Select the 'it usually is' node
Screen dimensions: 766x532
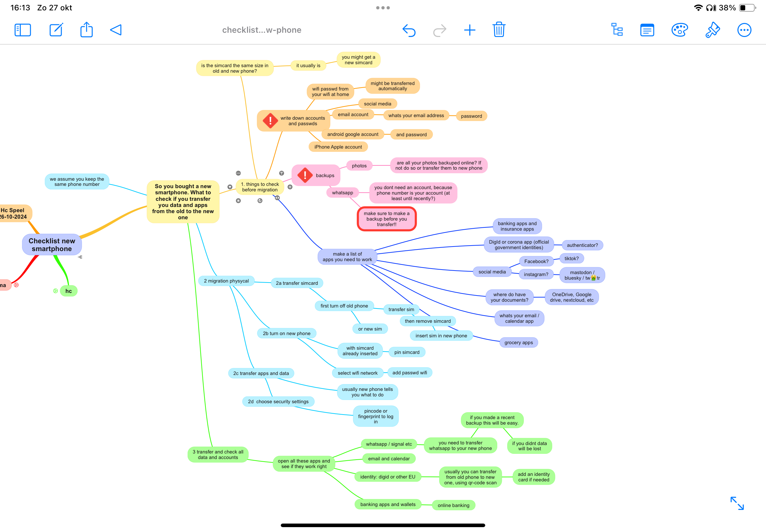308,65
